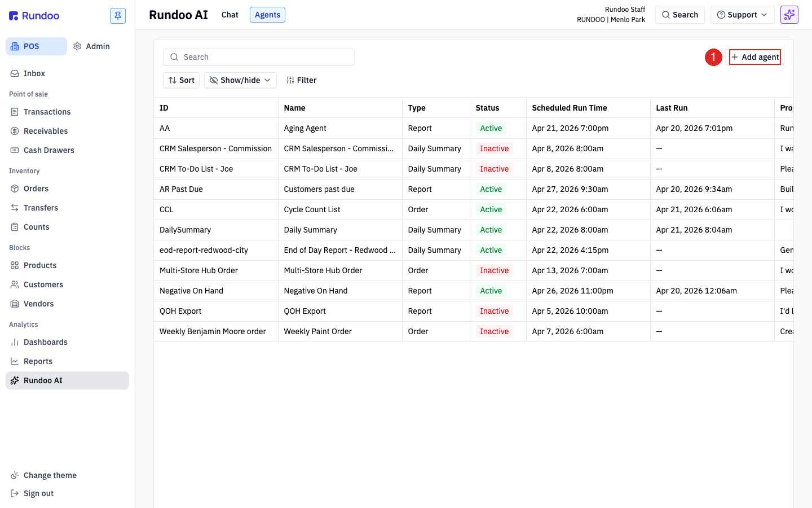Click 'Weekly Benjamin Moore order' ID cell
812x508 pixels.
216,331
